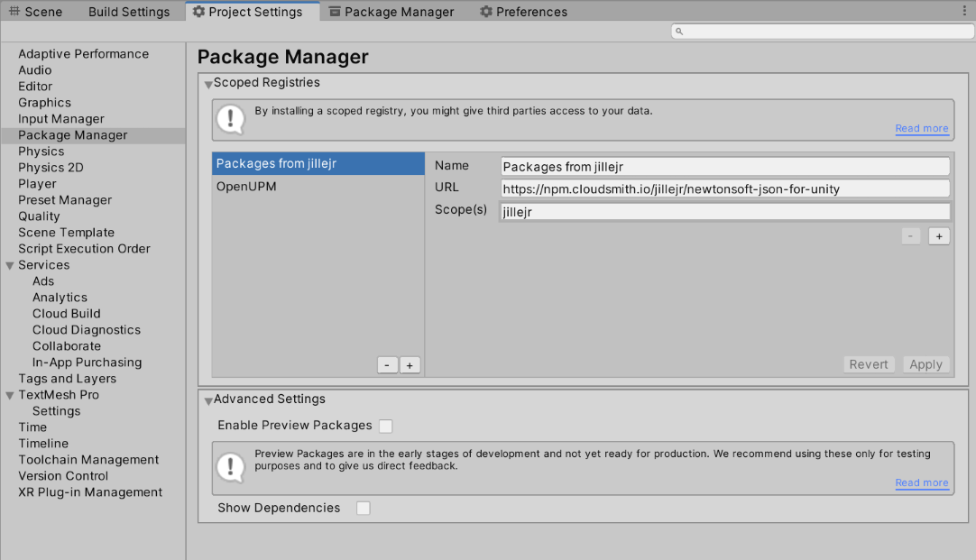Remove selected registry with list minus button
This screenshot has height=560, width=976.
(387, 365)
